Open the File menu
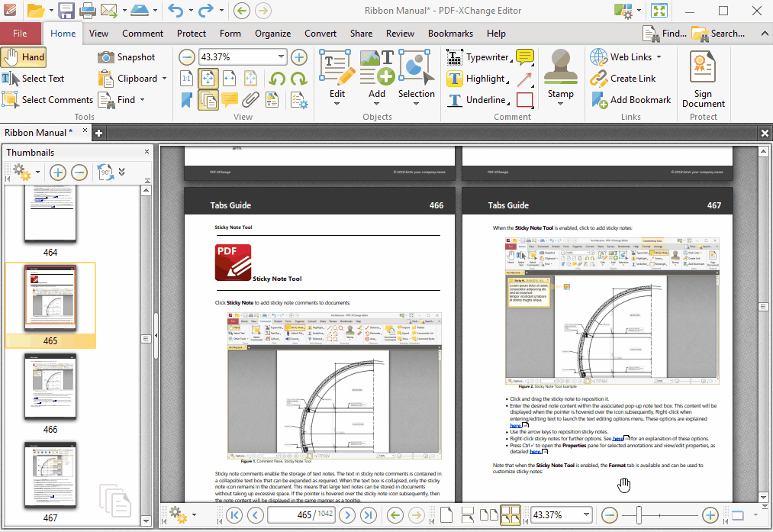 point(20,34)
